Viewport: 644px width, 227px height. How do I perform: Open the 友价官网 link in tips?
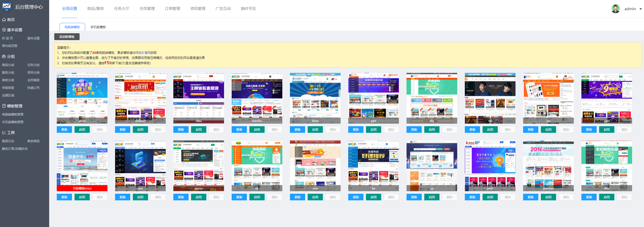click(145, 53)
